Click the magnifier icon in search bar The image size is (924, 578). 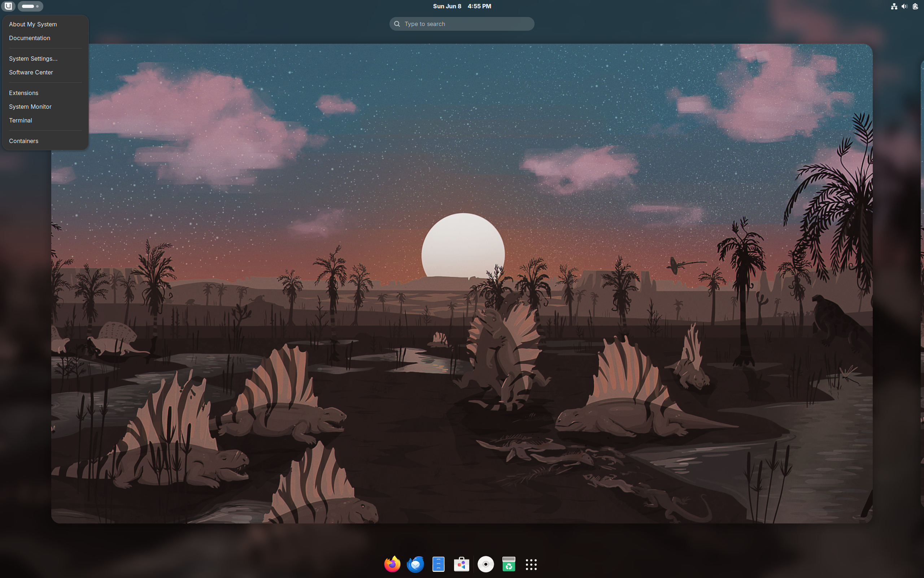pos(397,24)
